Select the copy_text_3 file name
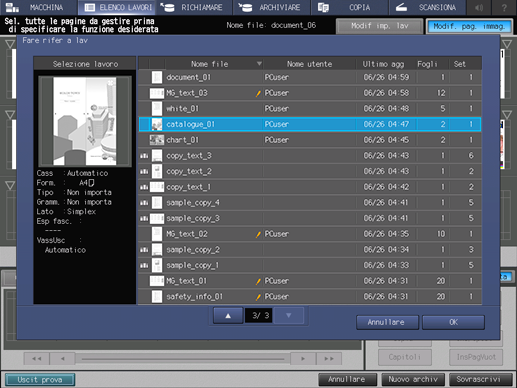Image resolution: width=517 pixels, height=388 pixels. click(x=189, y=156)
